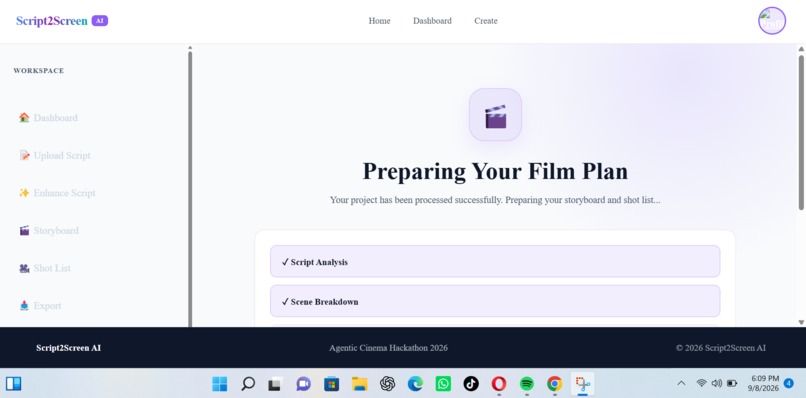The width and height of the screenshot is (806, 398).
Task: Open the Create nav link
Action: [x=486, y=21]
